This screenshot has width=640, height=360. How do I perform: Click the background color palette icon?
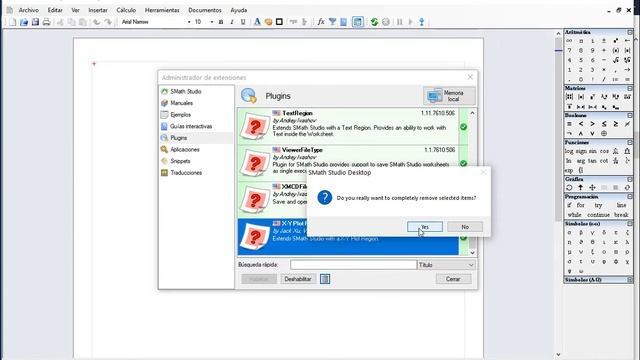pos(268,22)
